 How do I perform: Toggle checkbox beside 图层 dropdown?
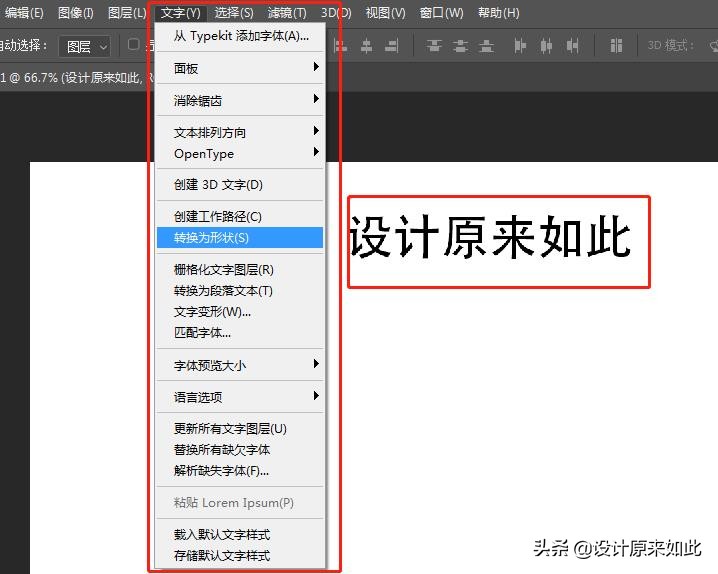[133, 44]
